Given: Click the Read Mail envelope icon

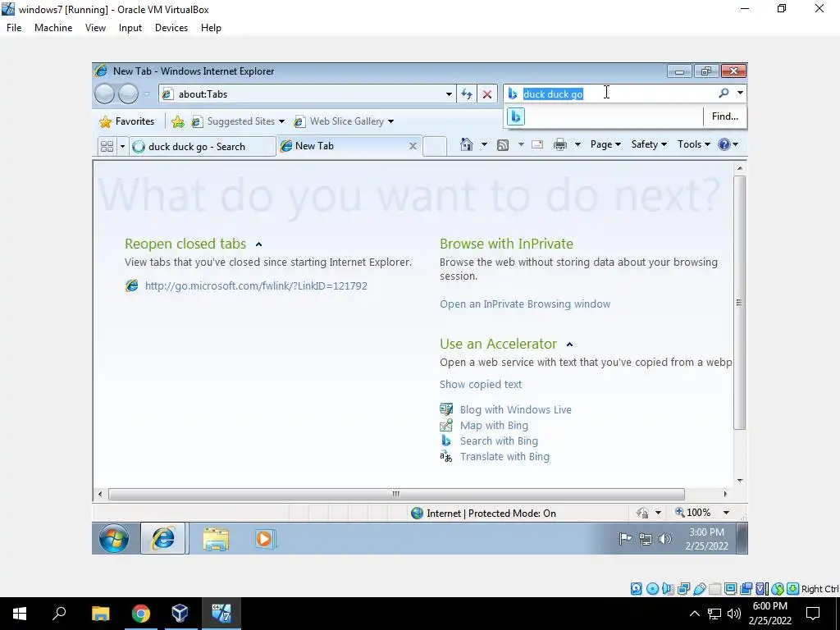Looking at the screenshot, I should click(537, 144).
